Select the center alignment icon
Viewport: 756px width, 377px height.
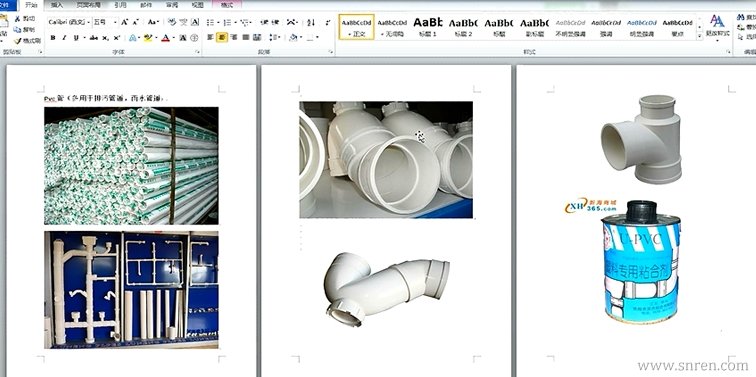pyautogui.click(x=222, y=37)
